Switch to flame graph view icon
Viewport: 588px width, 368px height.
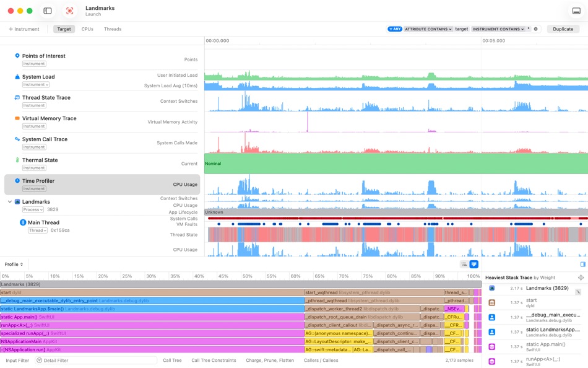point(474,265)
